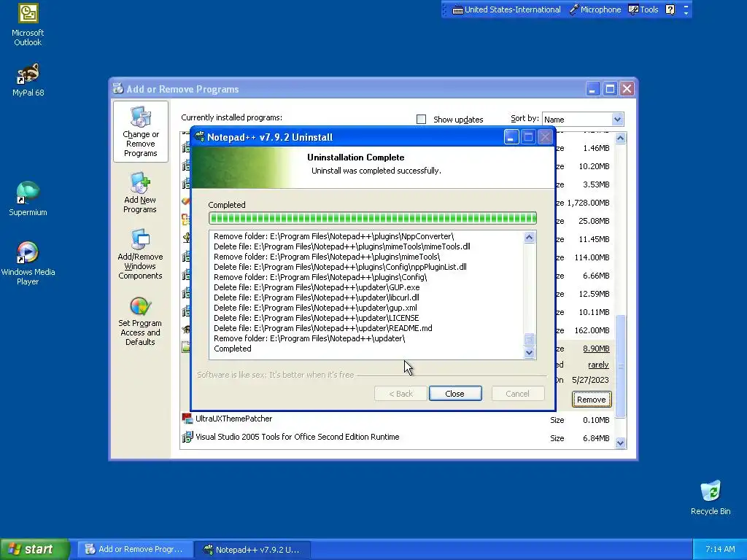
Task: Click the language bar keyboard icon
Action: pos(457,9)
